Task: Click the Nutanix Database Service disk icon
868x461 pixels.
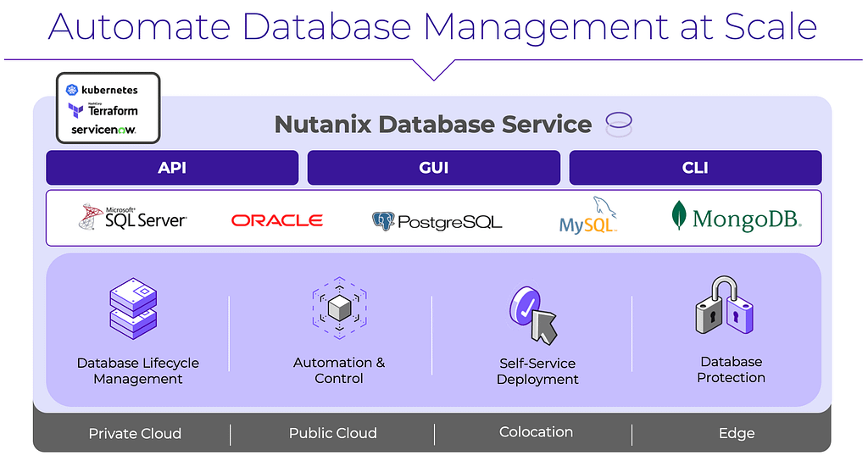Action: [618, 125]
